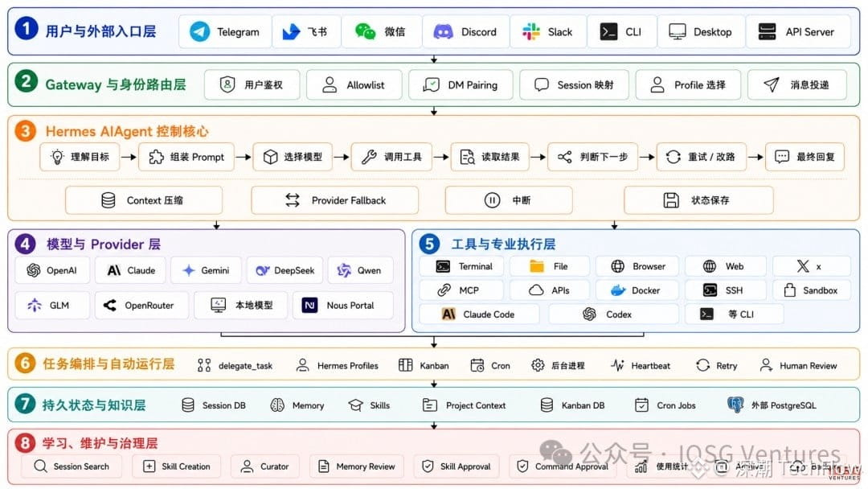
Task: Select the Memory Review box
Action: point(357,466)
